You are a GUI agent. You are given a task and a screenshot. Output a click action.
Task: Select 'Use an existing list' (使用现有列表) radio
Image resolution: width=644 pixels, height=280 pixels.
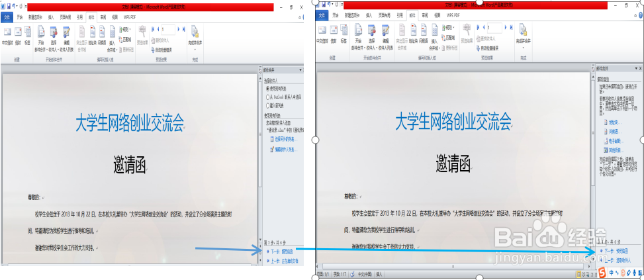pyautogui.click(x=277, y=89)
